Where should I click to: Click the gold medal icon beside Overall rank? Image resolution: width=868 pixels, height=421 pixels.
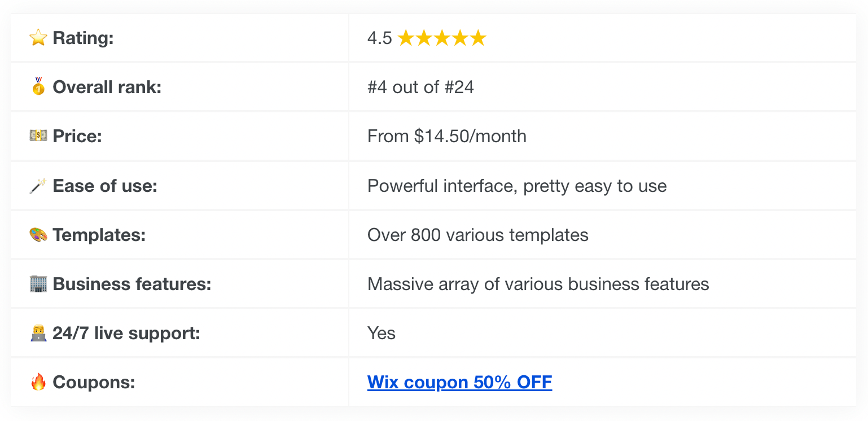click(x=38, y=87)
